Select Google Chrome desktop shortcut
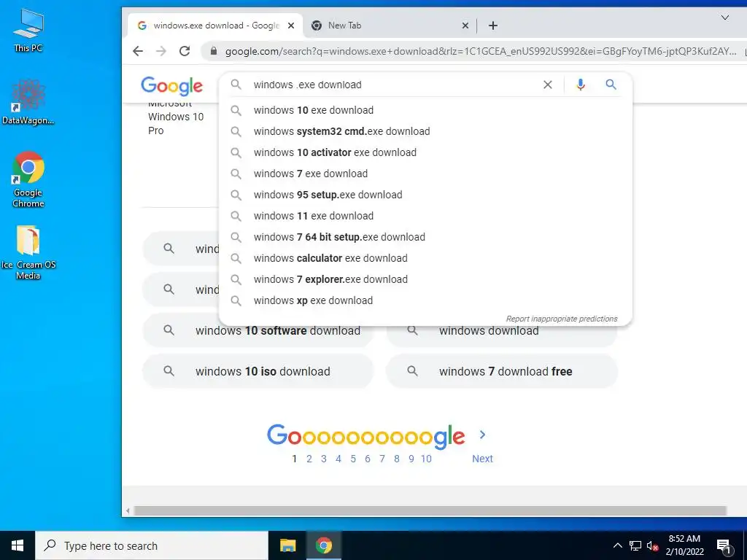This screenshot has height=560, width=747. point(28,179)
